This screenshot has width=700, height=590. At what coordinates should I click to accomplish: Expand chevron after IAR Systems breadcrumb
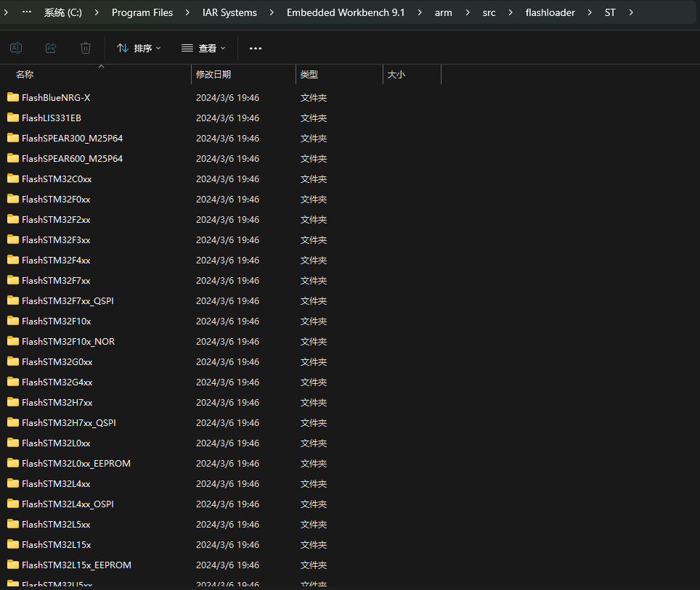(272, 12)
